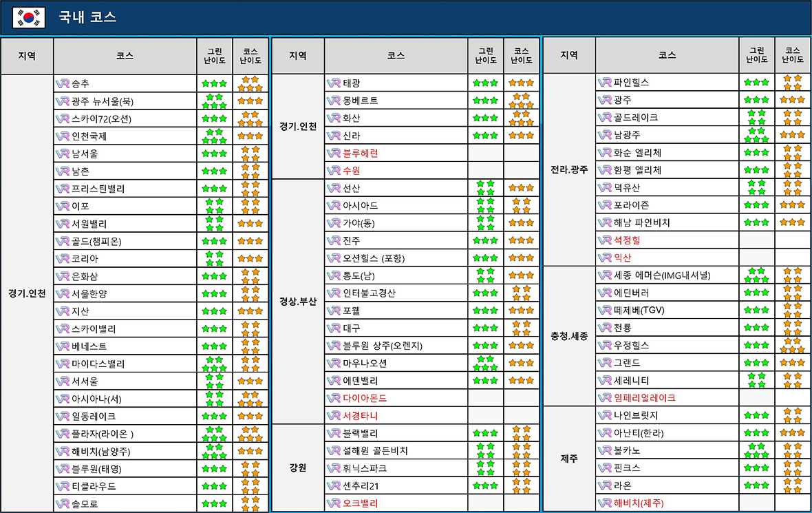812x513 pixels.
Task: Select the red 수원 course name
Action: tap(352, 171)
